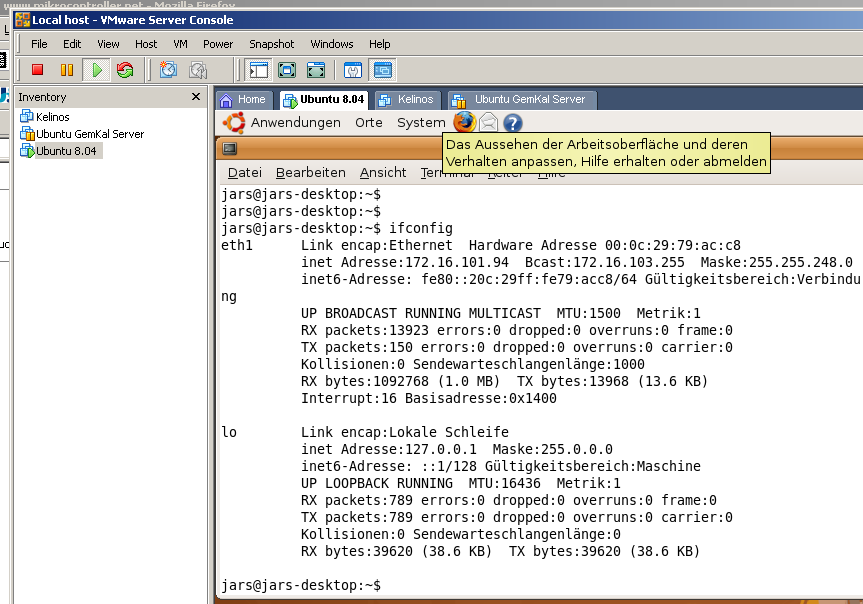Click the terminal window title bar icon
The image size is (863, 604).
tap(230, 148)
